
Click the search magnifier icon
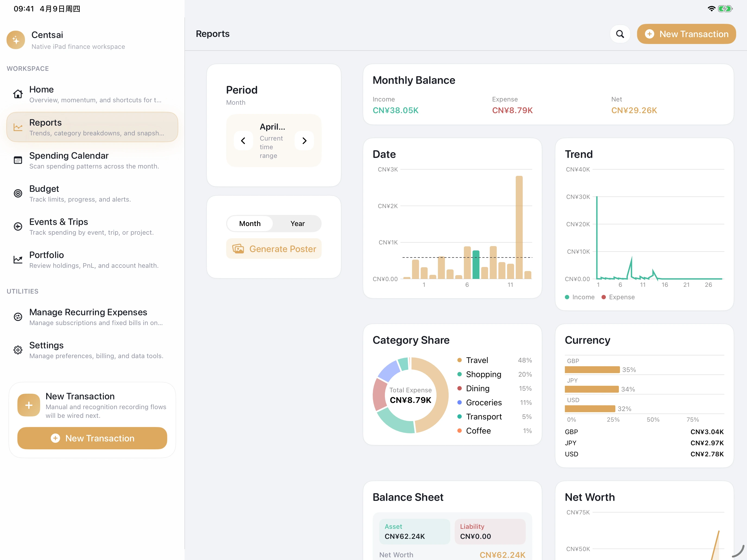tap(620, 34)
